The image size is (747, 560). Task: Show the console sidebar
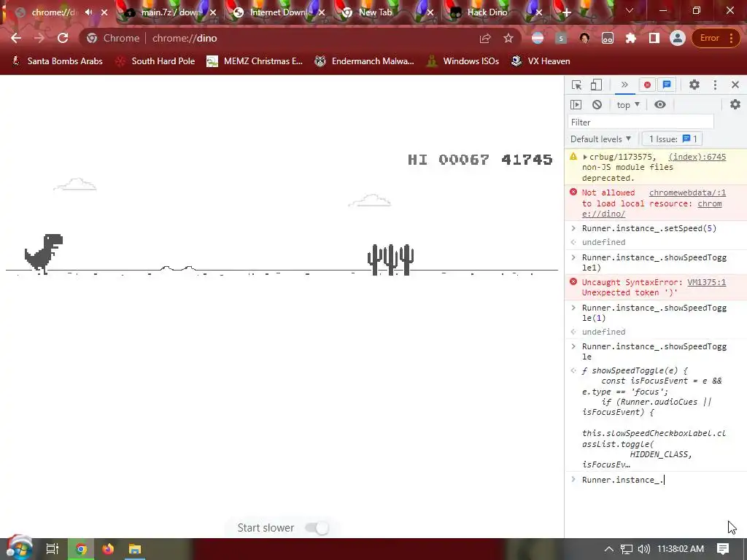pos(576,105)
